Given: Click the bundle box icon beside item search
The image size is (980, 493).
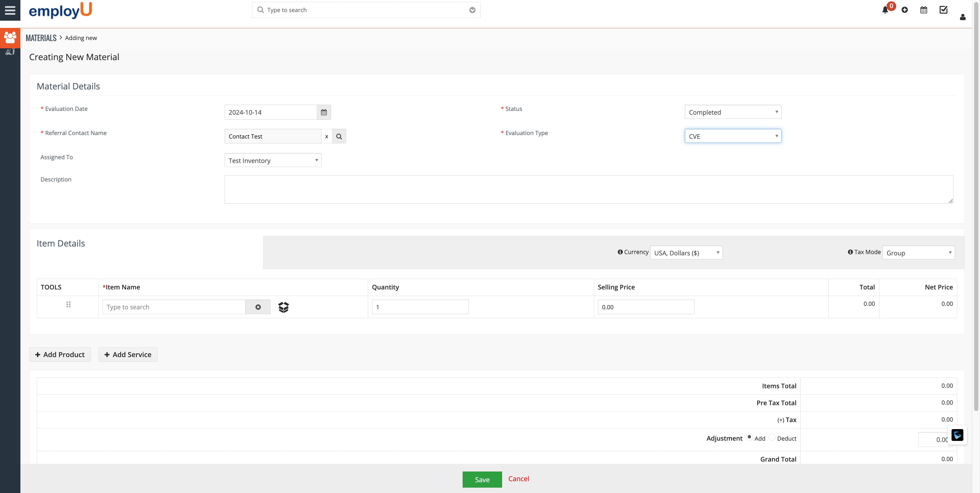Looking at the screenshot, I should click(x=284, y=307).
